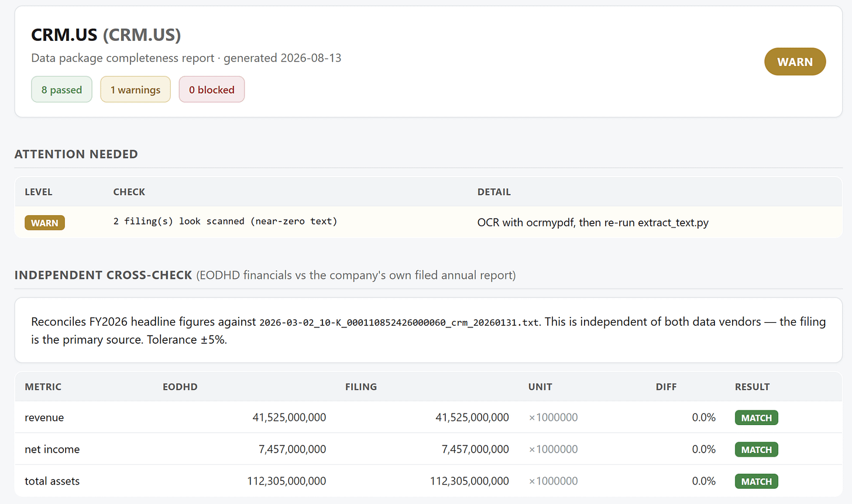The width and height of the screenshot is (852, 504).
Task: Click the MATCH badge in net income row
Action: click(756, 450)
